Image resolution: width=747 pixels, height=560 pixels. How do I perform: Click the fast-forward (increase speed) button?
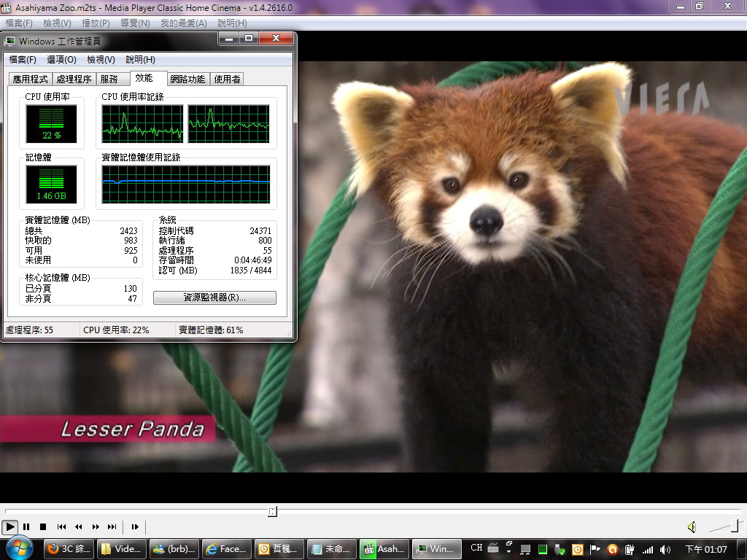tap(96, 526)
